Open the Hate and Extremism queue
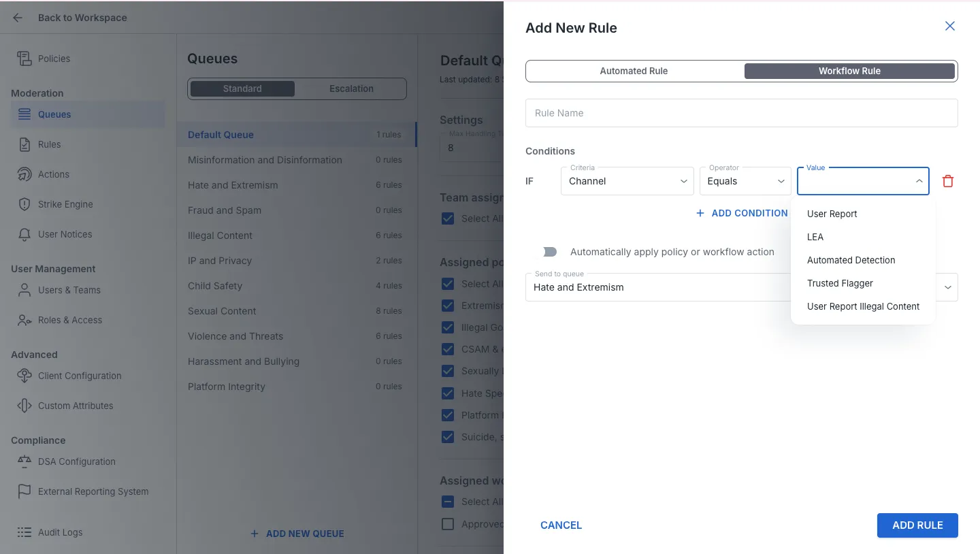 coord(297,185)
